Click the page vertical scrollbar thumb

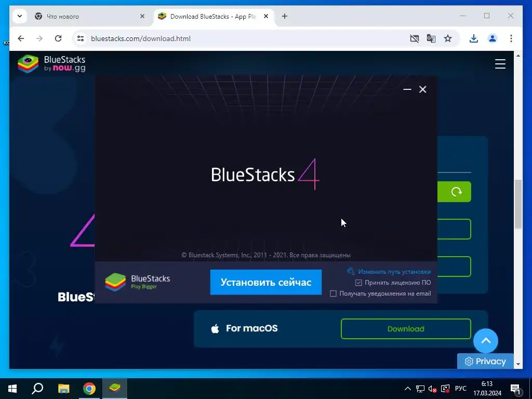click(518, 204)
